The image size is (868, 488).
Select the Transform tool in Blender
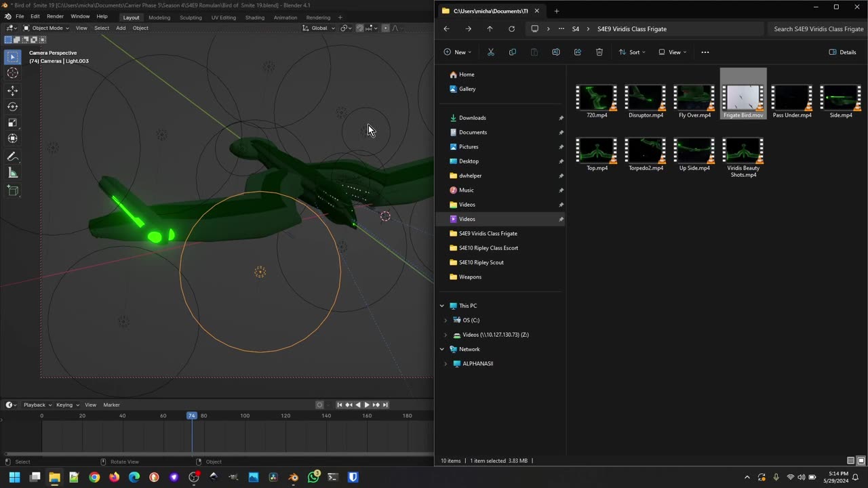13,138
